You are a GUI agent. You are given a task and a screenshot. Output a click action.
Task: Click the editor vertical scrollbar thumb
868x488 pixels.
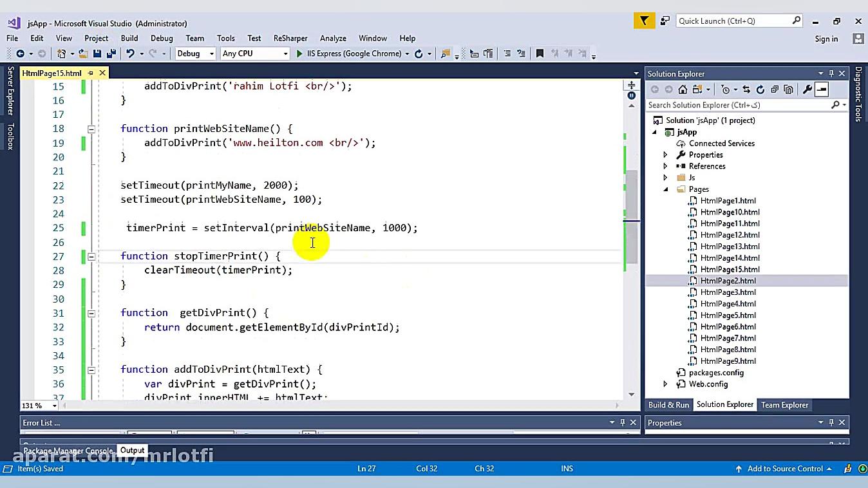point(631,217)
